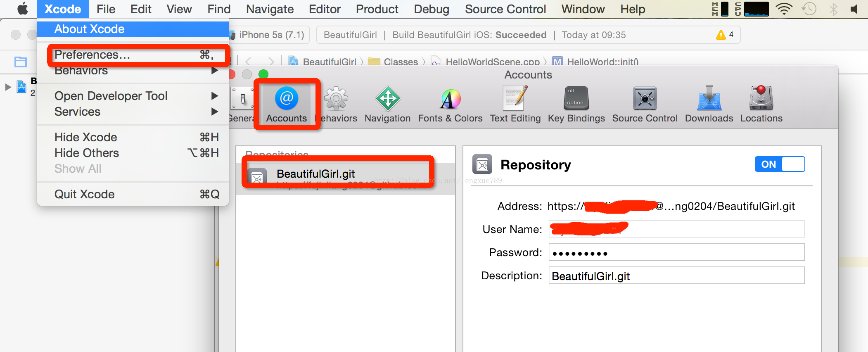Open the Behaviors preferences pane
868x352 pixels.
337,104
